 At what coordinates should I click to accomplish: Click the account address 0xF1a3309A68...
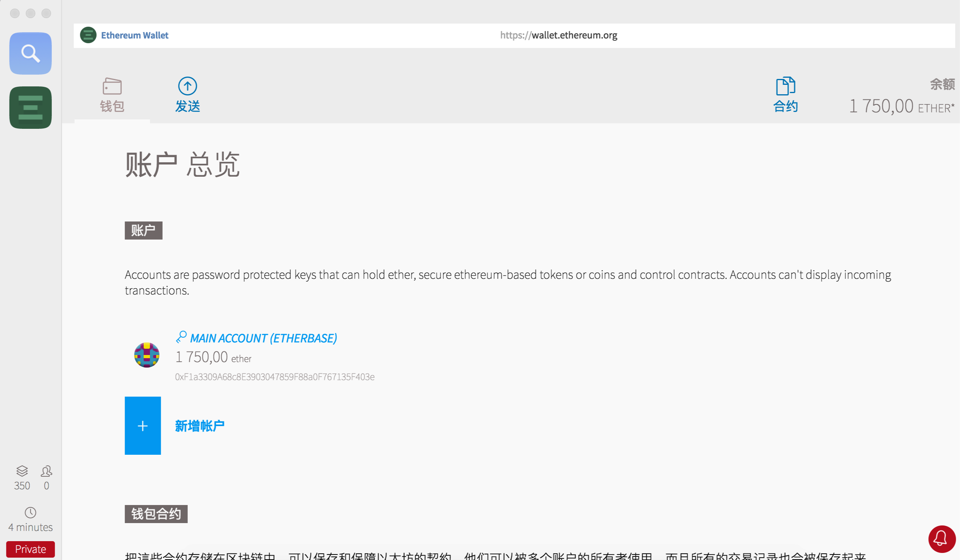point(275,377)
